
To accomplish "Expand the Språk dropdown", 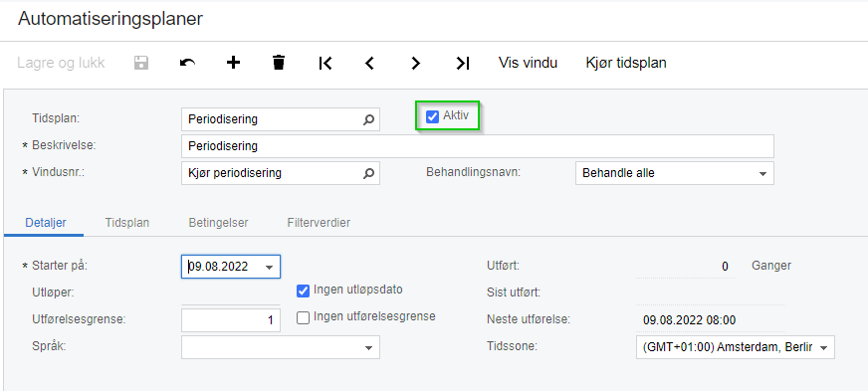I will click(x=368, y=348).
